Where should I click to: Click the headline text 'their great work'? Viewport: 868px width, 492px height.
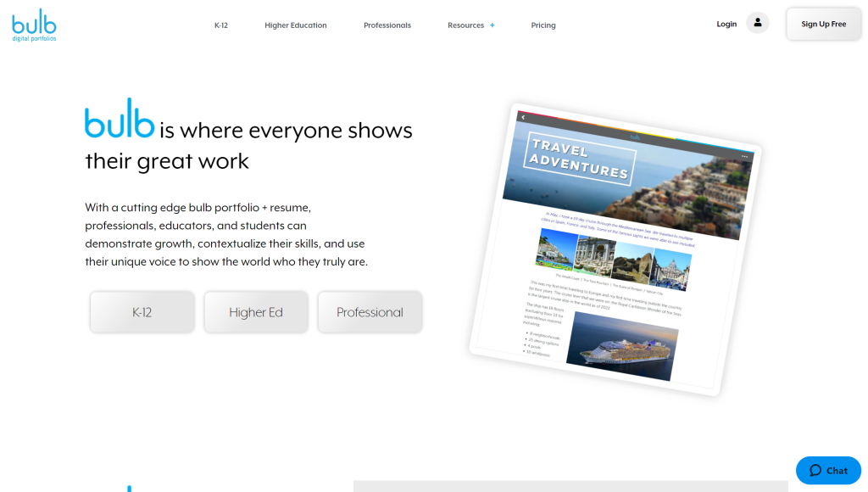167,161
